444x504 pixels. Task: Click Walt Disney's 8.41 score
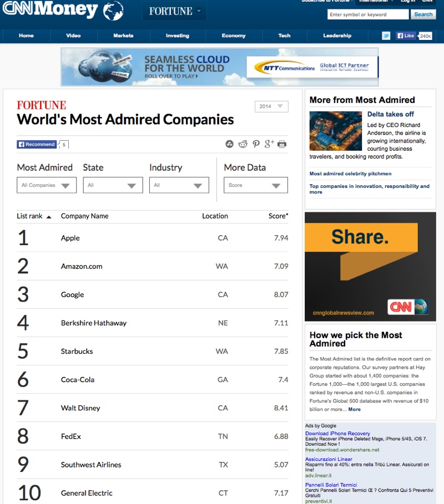point(281,408)
